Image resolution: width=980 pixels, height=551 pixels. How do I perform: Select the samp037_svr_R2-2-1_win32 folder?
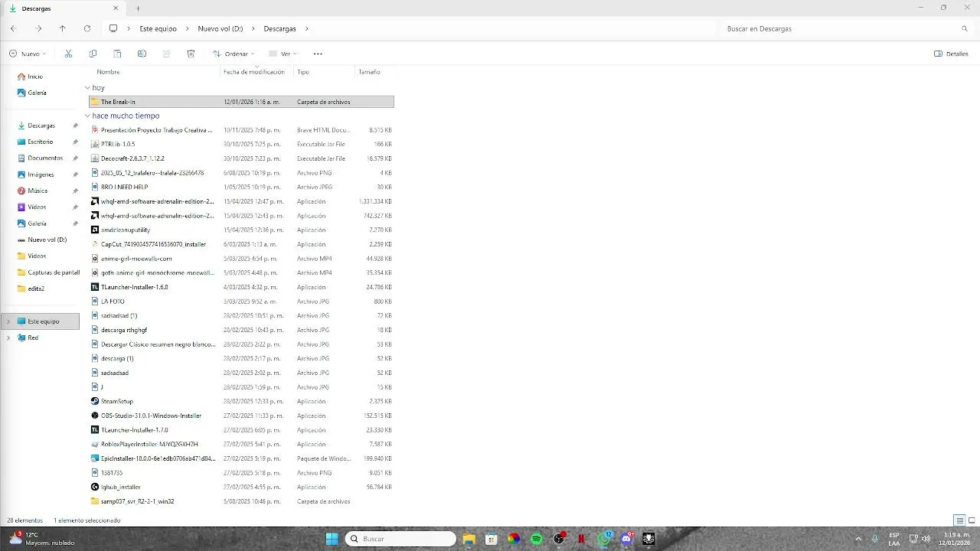pos(137,501)
